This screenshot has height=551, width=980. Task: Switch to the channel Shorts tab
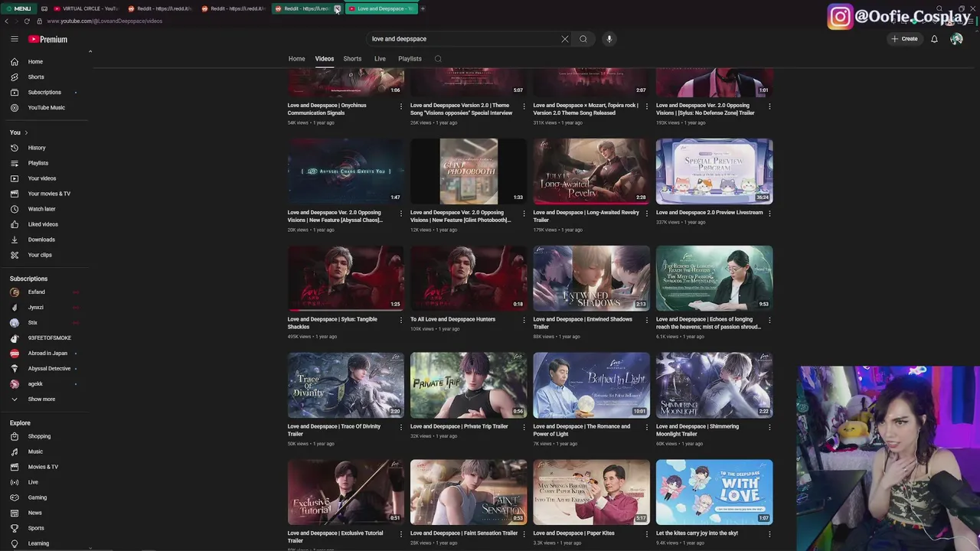[x=352, y=59]
